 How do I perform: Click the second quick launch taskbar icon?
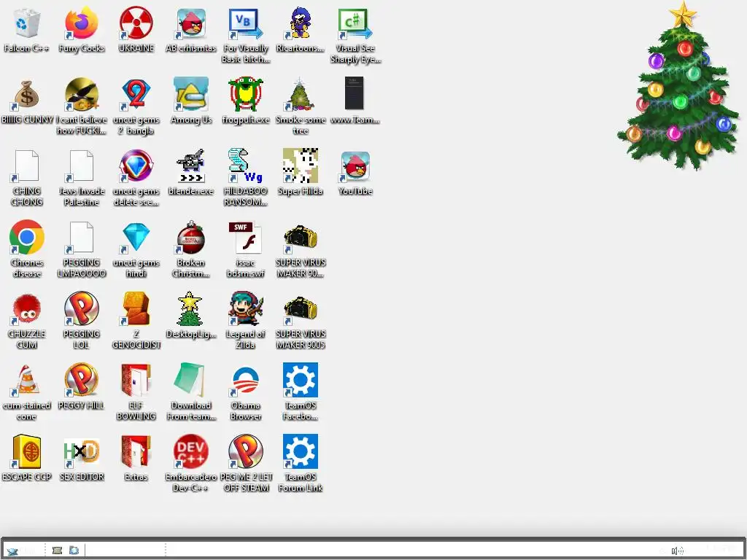tap(74, 551)
